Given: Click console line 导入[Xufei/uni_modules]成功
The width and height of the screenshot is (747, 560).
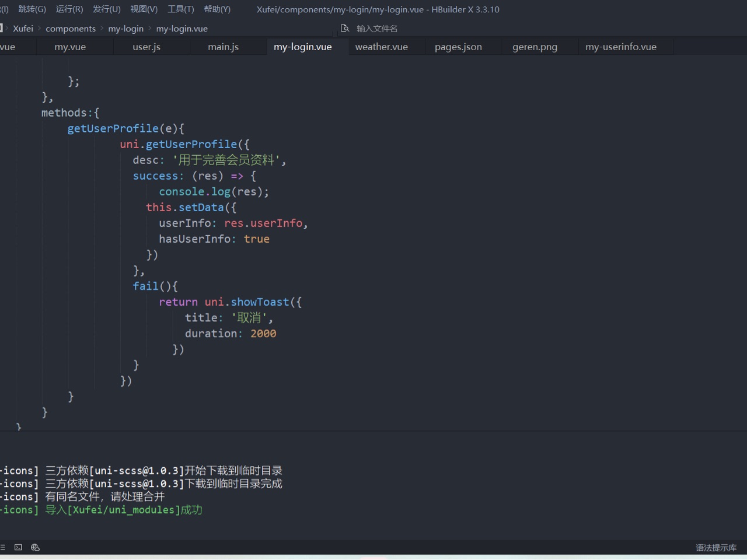Looking at the screenshot, I should point(101,510).
